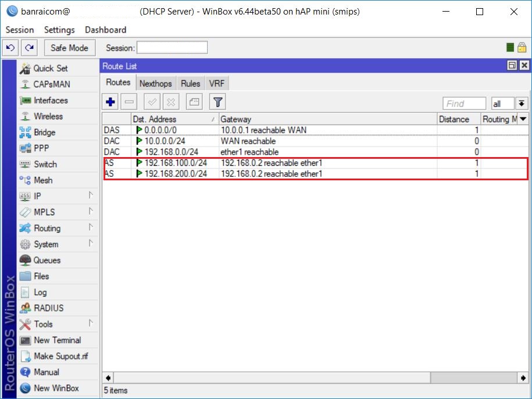Open the Settings menu
This screenshot has height=399, width=532.
coord(59,30)
